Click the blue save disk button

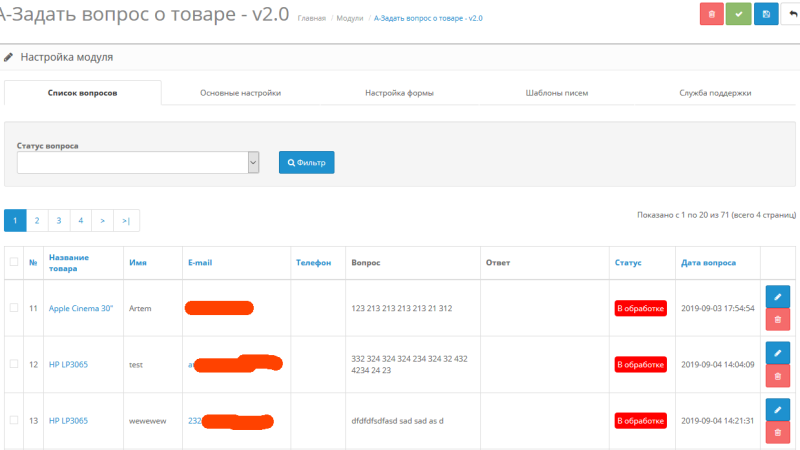point(766,14)
